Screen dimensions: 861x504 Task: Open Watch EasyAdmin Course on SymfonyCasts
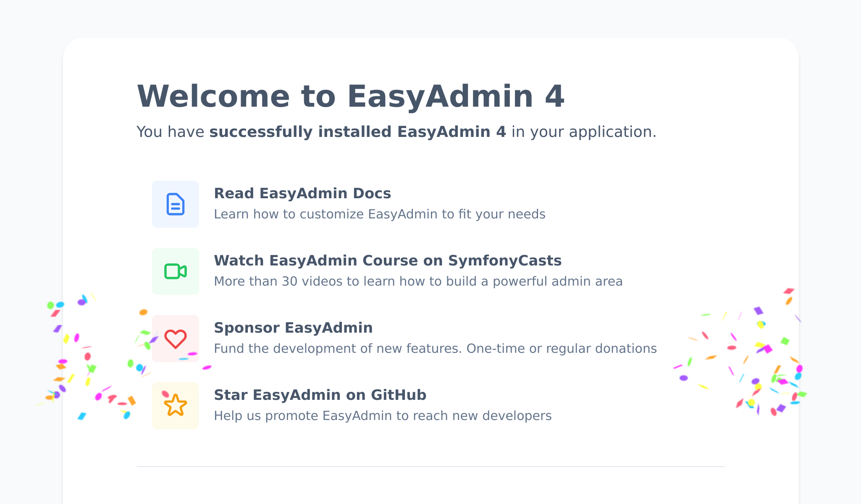(388, 260)
